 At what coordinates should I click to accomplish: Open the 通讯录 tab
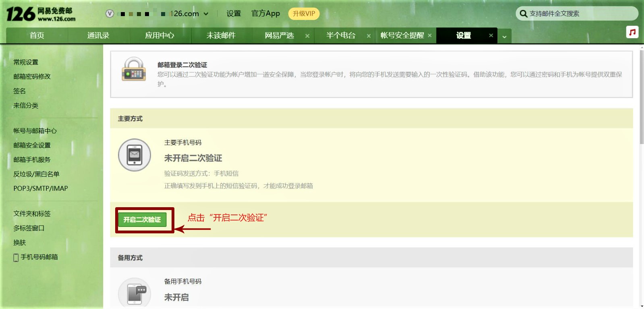pos(98,35)
